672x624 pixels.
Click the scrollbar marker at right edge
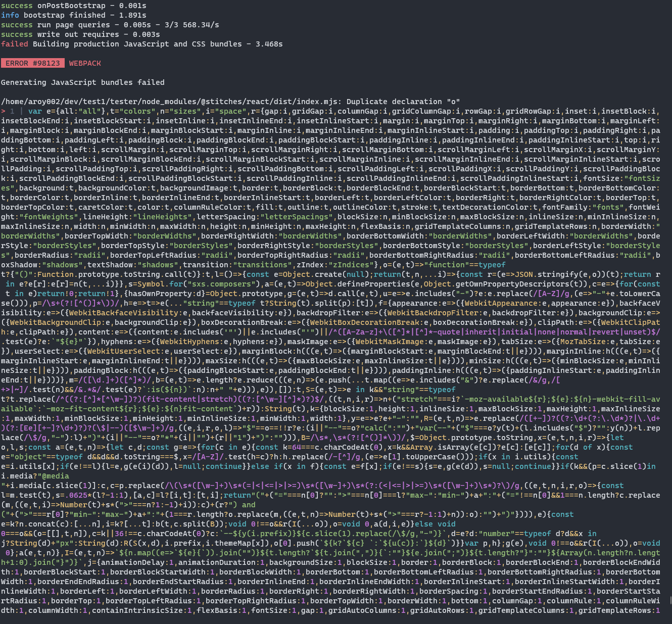(670, 601)
